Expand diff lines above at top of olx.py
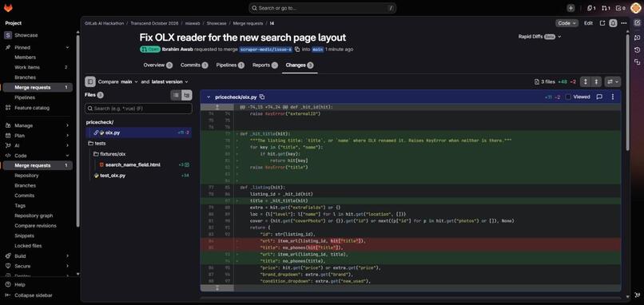The height and width of the screenshot is (305, 644). (217, 107)
